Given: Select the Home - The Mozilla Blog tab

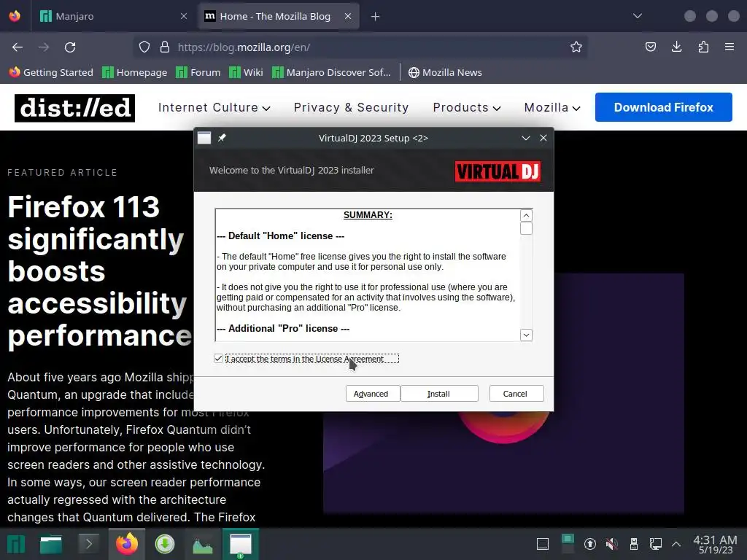Looking at the screenshot, I should click(x=279, y=16).
